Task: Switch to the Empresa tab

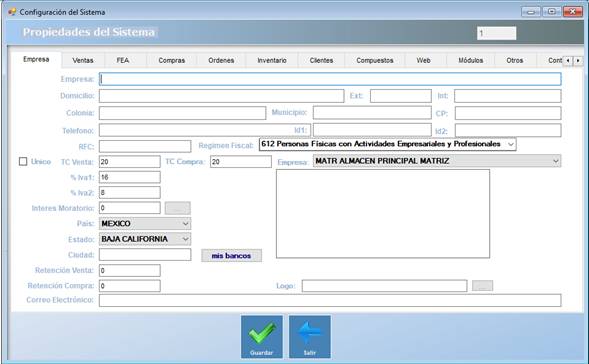Action: click(x=36, y=59)
